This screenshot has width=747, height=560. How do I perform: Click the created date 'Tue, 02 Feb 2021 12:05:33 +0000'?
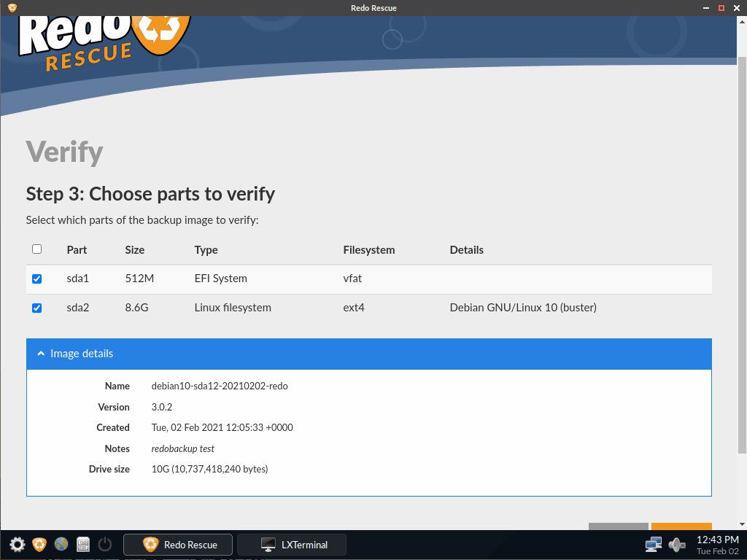click(222, 427)
